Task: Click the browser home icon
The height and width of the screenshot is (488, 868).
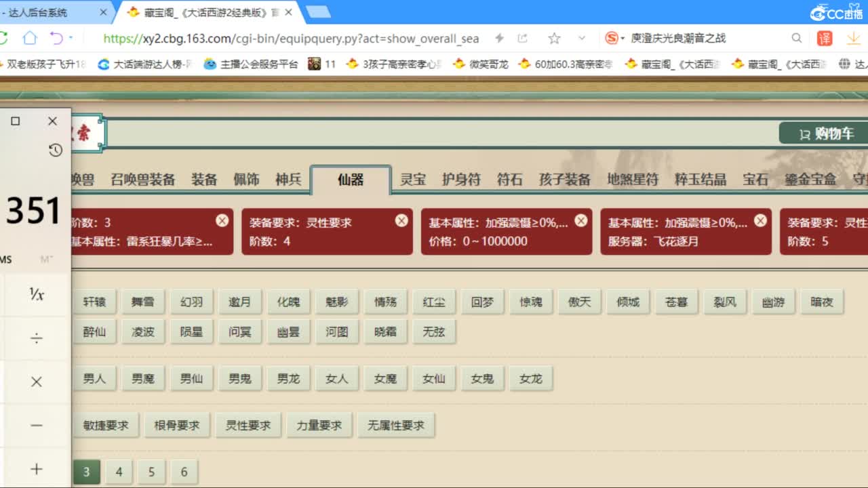Action: [30, 38]
